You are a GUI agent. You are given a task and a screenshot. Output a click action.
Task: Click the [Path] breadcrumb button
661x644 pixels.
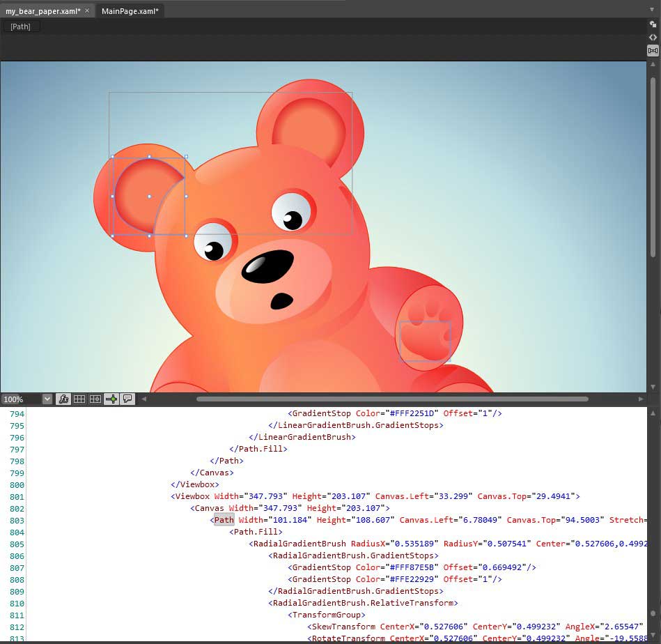tap(21, 26)
